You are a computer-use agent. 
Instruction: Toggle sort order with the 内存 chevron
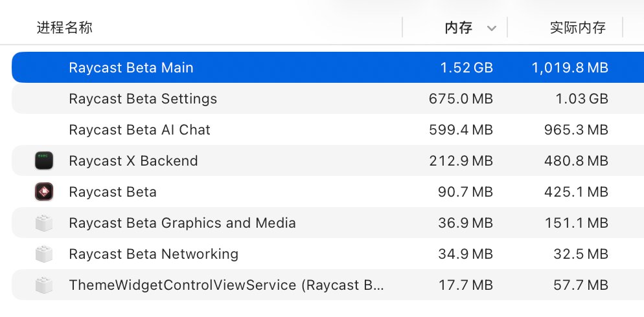492,28
